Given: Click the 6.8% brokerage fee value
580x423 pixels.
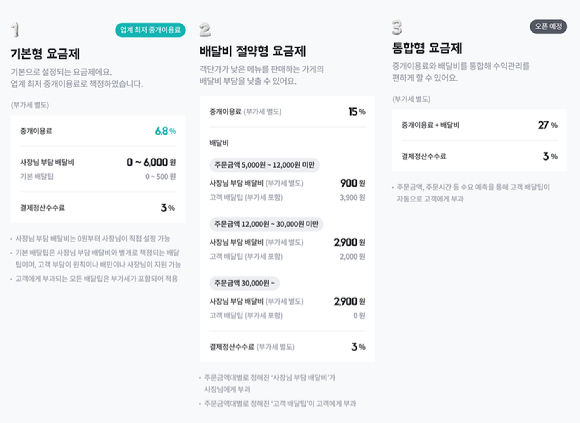Looking at the screenshot, I should 165,131.
